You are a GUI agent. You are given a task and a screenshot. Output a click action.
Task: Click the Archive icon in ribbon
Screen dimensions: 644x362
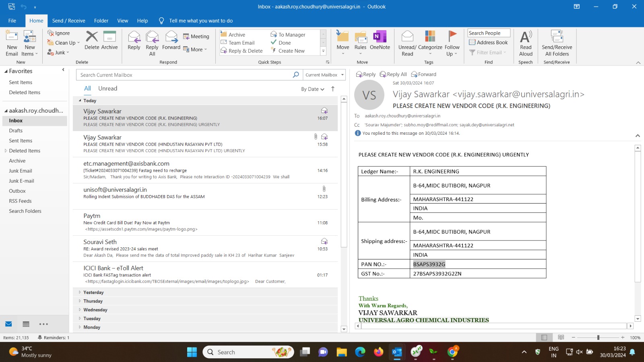[109, 41]
